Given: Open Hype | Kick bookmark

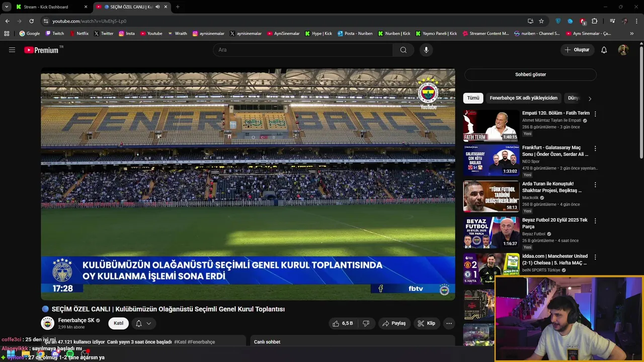Looking at the screenshot, I should 318,34.
